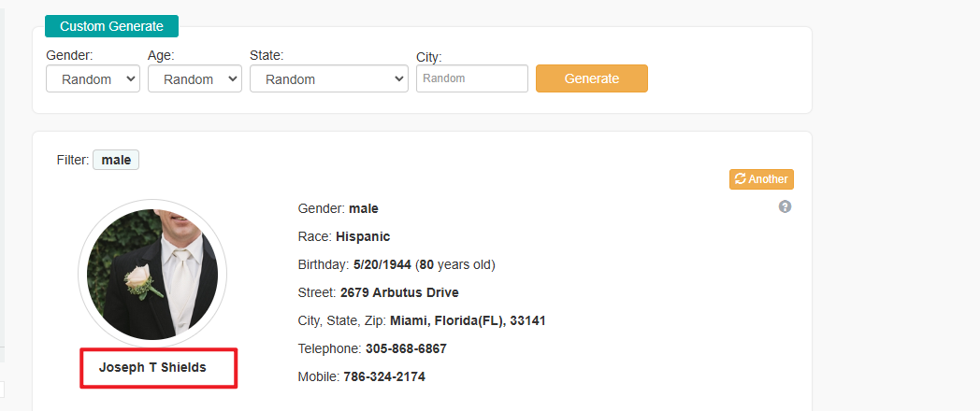Open the Age dropdown
Screen dimensions: 980x411
pos(195,79)
